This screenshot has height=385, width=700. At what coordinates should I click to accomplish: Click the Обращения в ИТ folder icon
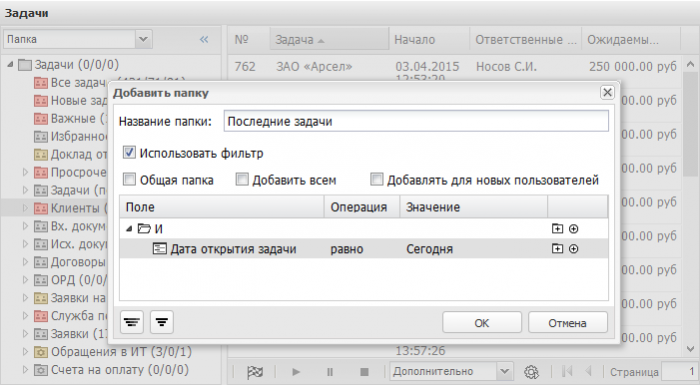[x=41, y=352]
